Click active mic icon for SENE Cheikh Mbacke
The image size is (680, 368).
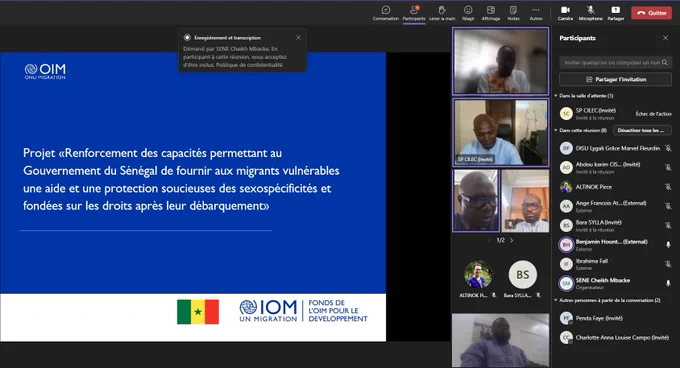tap(668, 283)
